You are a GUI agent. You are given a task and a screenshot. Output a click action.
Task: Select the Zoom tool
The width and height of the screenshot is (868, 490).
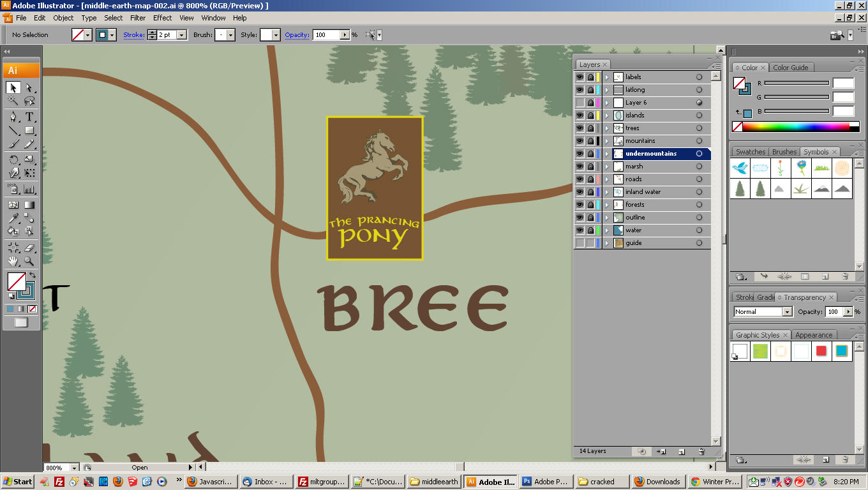pyautogui.click(x=29, y=262)
